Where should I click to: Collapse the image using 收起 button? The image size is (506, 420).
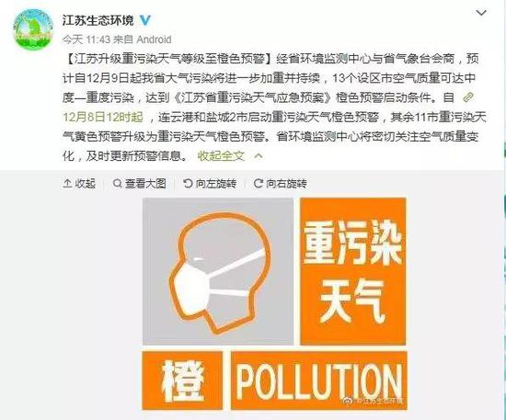click(x=79, y=184)
